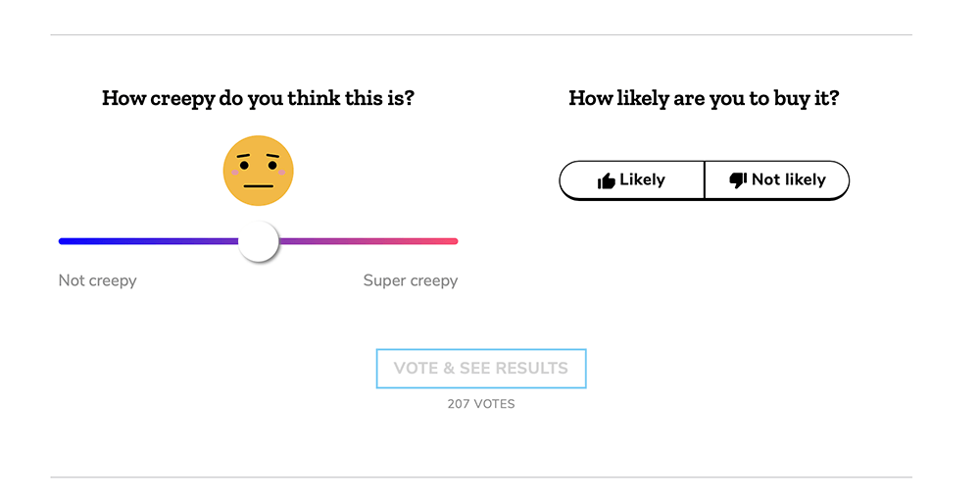Click the blue track left of the handle

click(148, 241)
